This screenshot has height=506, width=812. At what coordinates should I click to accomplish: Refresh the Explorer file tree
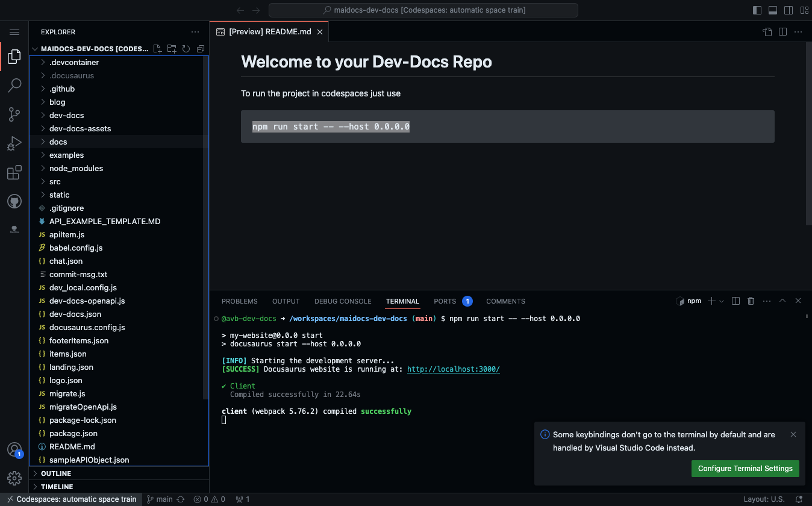(186, 49)
